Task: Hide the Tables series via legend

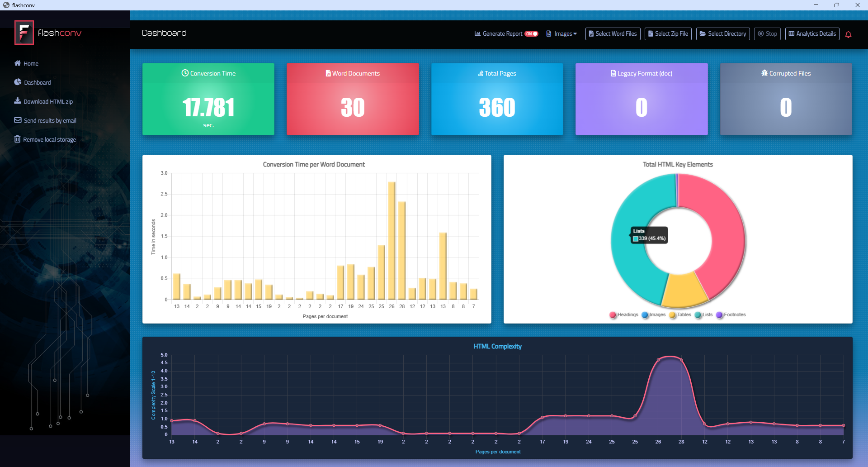Action: coord(680,315)
